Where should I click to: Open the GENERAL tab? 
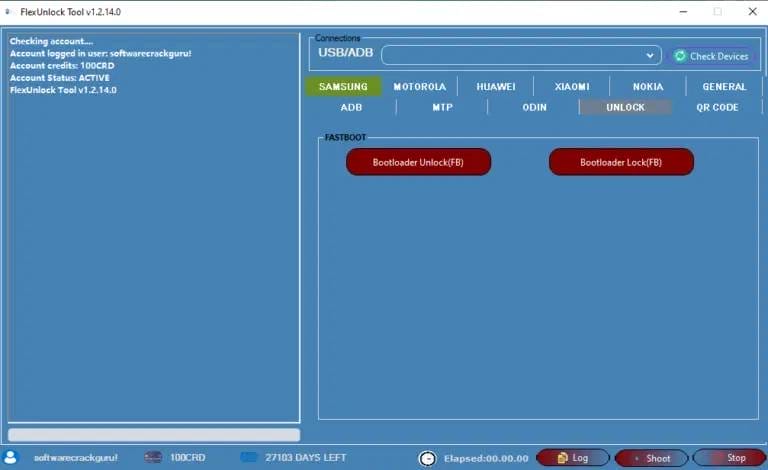pyautogui.click(x=724, y=87)
